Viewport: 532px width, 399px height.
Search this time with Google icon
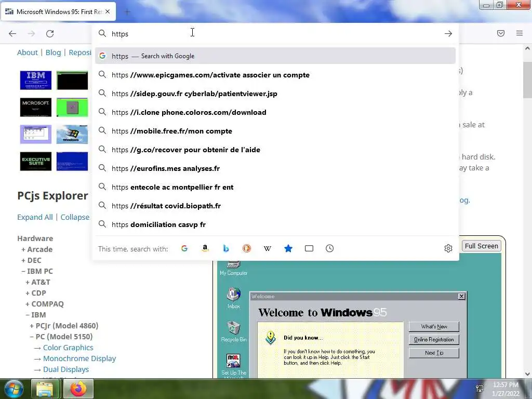tap(184, 248)
